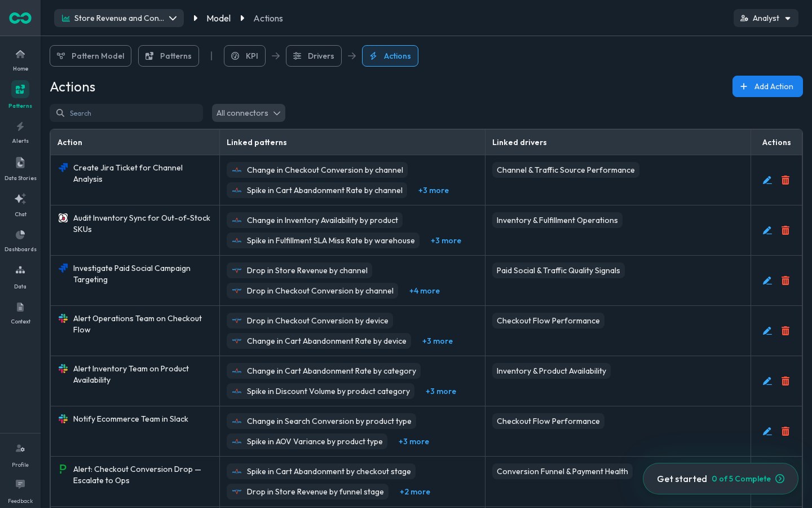Switch to Pattern Model tab

[90, 56]
